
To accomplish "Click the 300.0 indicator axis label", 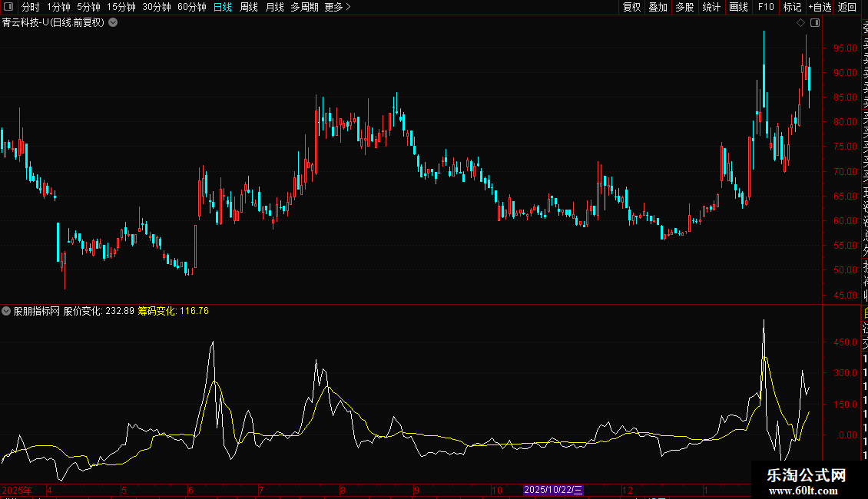I will click(x=845, y=373).
